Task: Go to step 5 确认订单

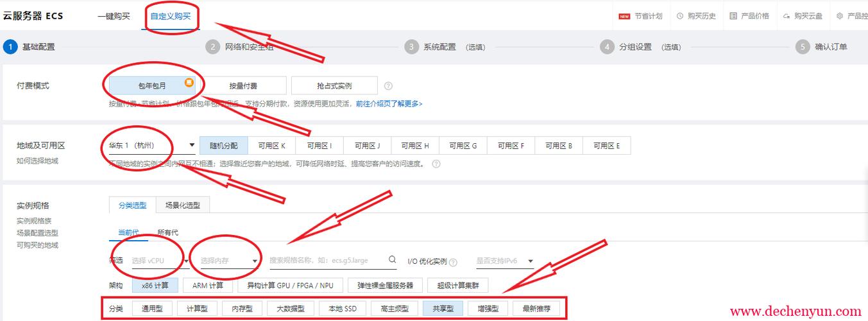Action: click(821, 47)
